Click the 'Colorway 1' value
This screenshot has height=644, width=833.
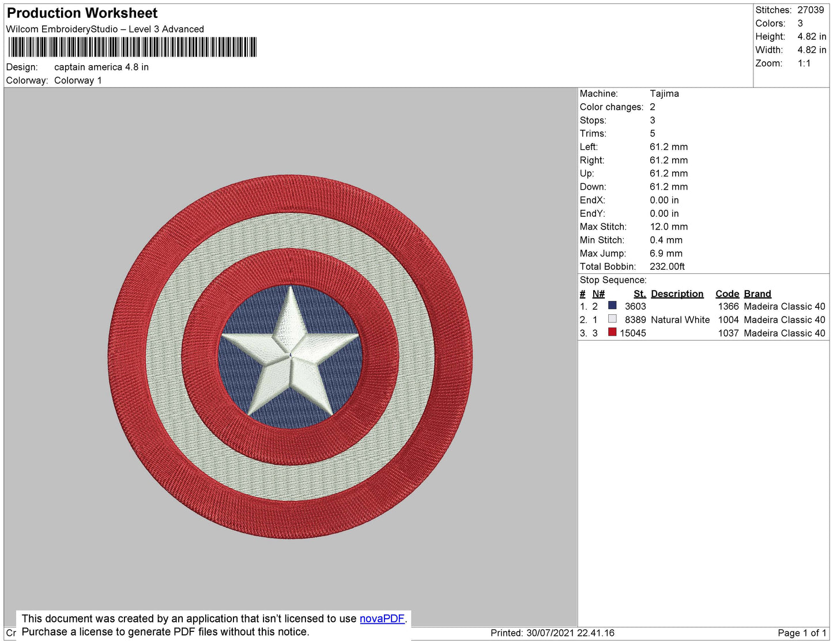tap(78, 81)
